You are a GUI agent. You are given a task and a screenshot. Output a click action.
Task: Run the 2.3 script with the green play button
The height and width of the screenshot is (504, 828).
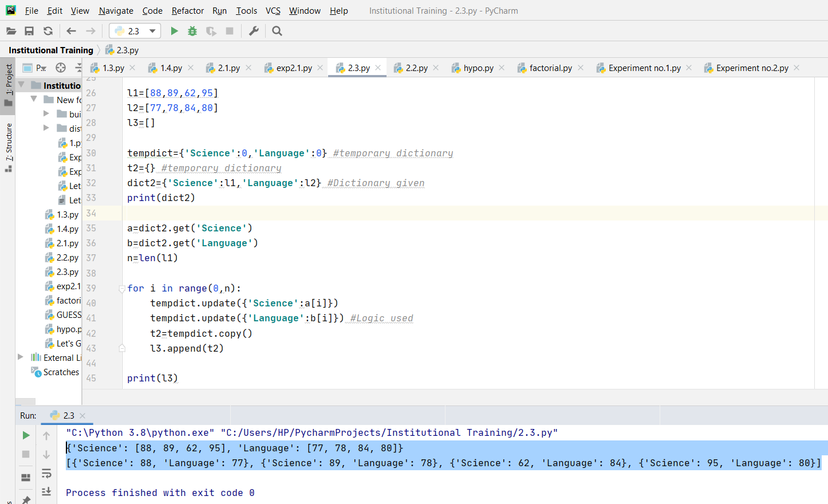tap(175, 30)
